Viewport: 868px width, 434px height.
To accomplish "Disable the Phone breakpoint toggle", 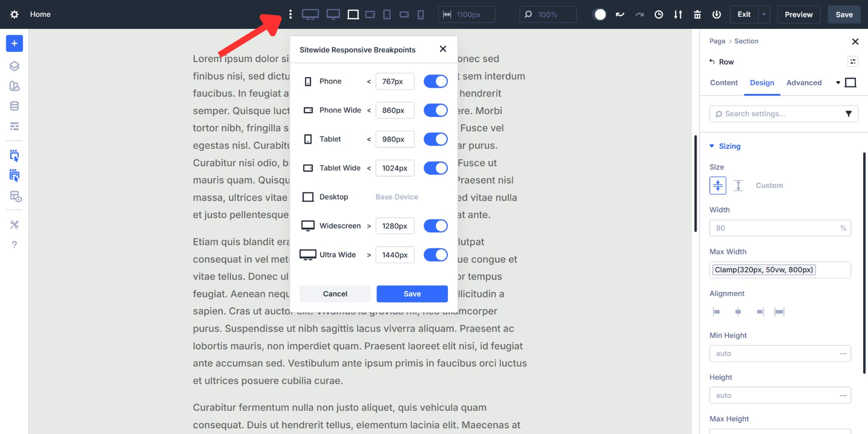I will click(x=435, y=81).
